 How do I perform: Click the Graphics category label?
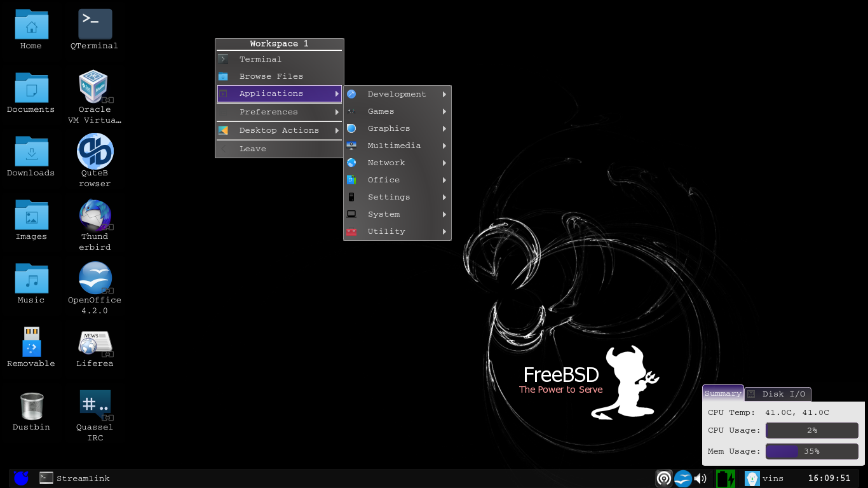coord(389,128)
